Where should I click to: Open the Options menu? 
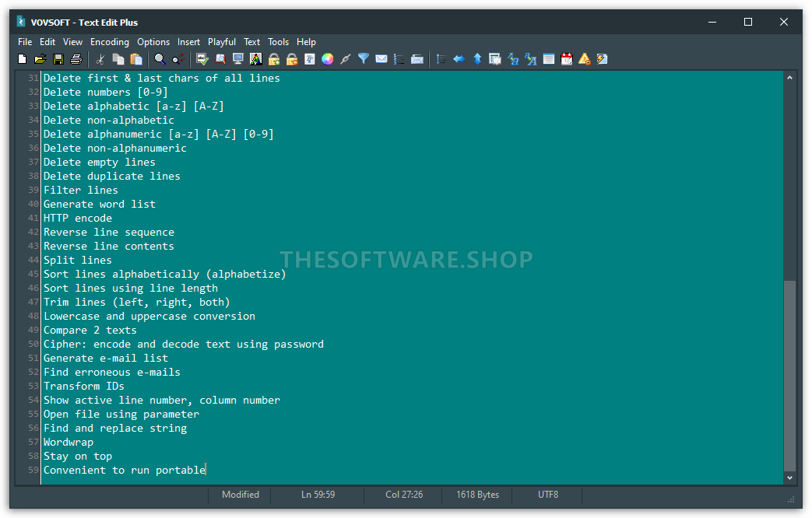[x=153, y=42]
